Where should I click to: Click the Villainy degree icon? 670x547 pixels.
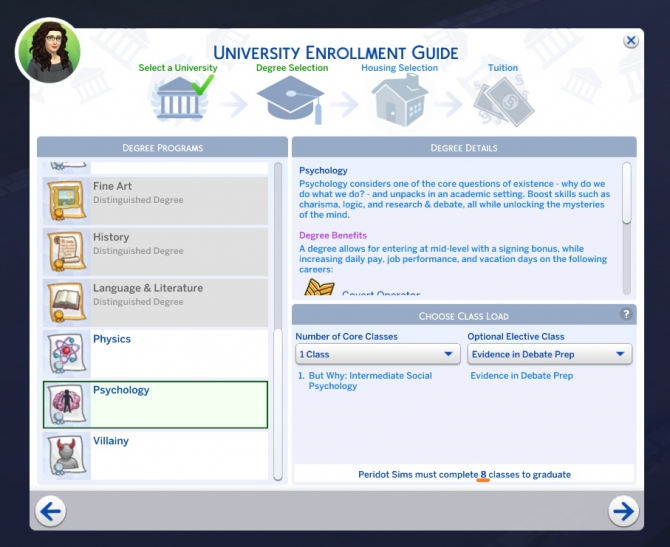[66, 455]
